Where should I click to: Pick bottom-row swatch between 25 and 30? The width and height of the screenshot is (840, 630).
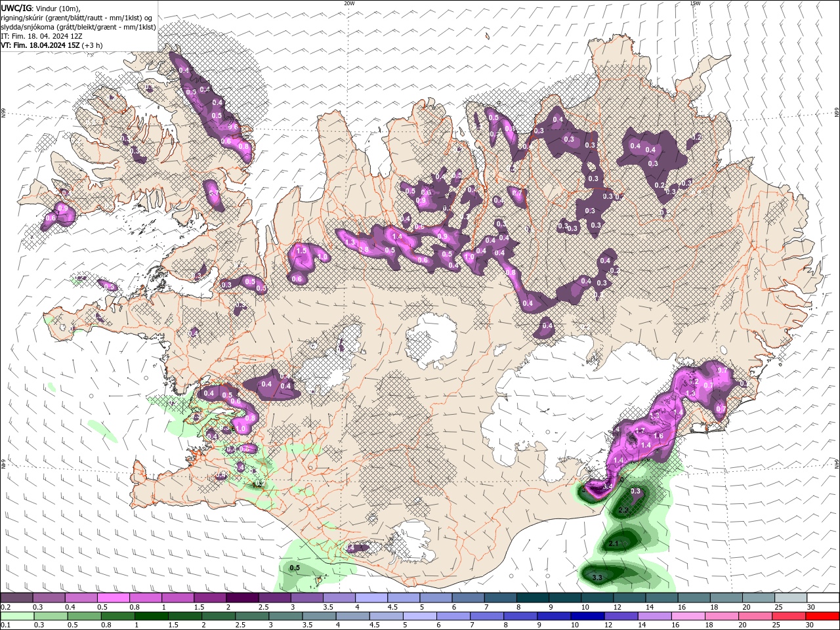[787, 616]
